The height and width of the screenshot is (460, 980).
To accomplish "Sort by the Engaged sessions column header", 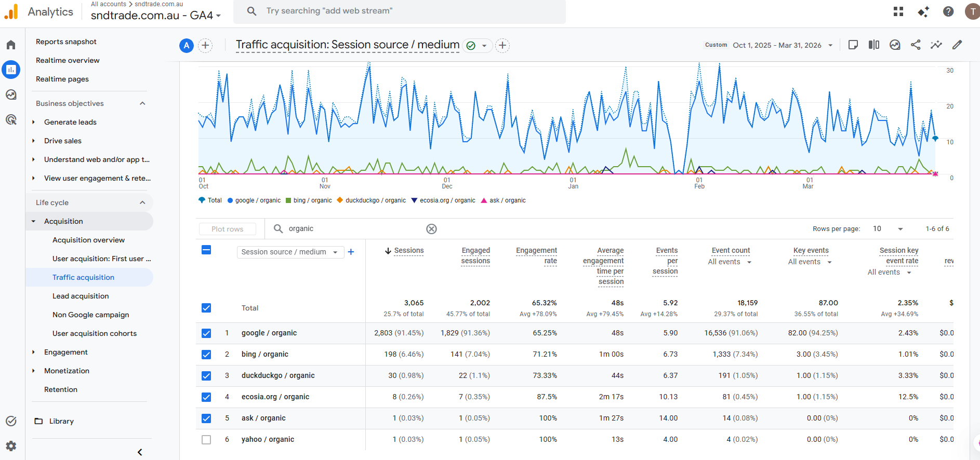I will pyautogui.click(x=475, y=255).
